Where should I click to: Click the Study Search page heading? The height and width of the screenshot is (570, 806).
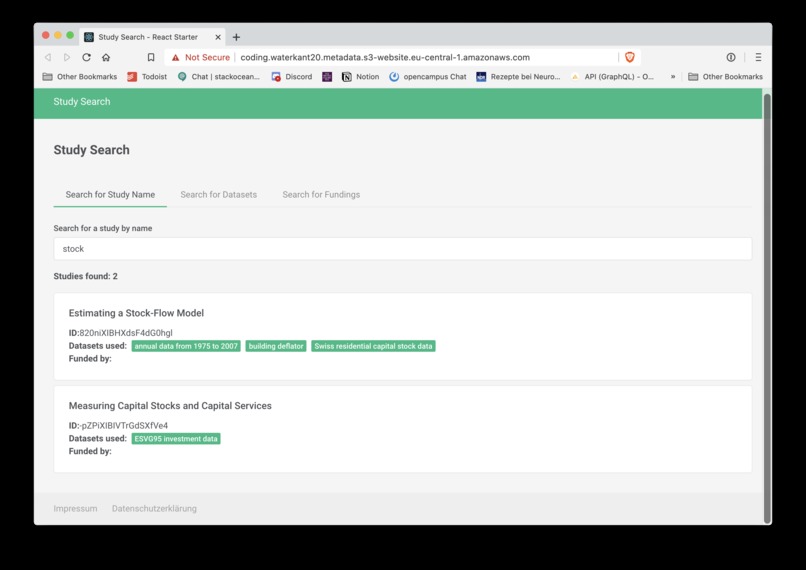point(91,150)
